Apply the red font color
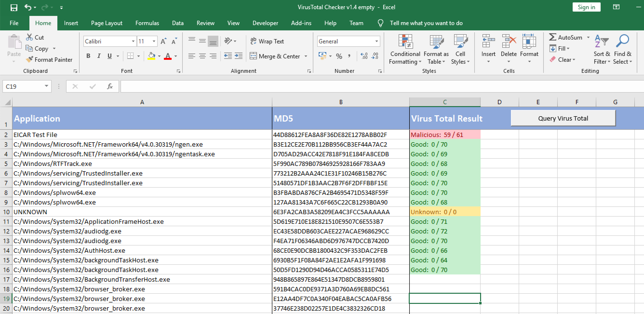The width and height of the screenshot is (644, 314). (x=168, y=56)
